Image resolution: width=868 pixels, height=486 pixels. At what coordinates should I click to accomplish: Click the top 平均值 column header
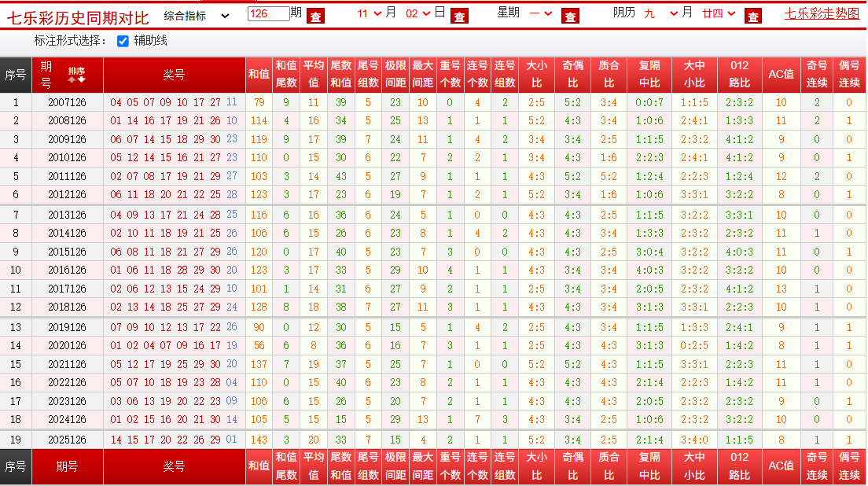pyautogui.click(x=314, y=75)
